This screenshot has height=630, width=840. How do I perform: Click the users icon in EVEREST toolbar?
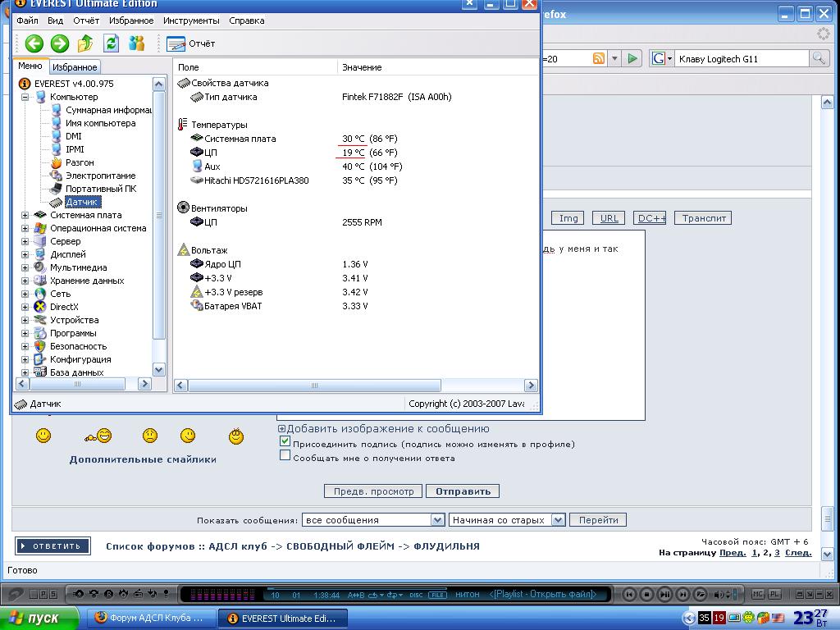(x=137, y=43)
